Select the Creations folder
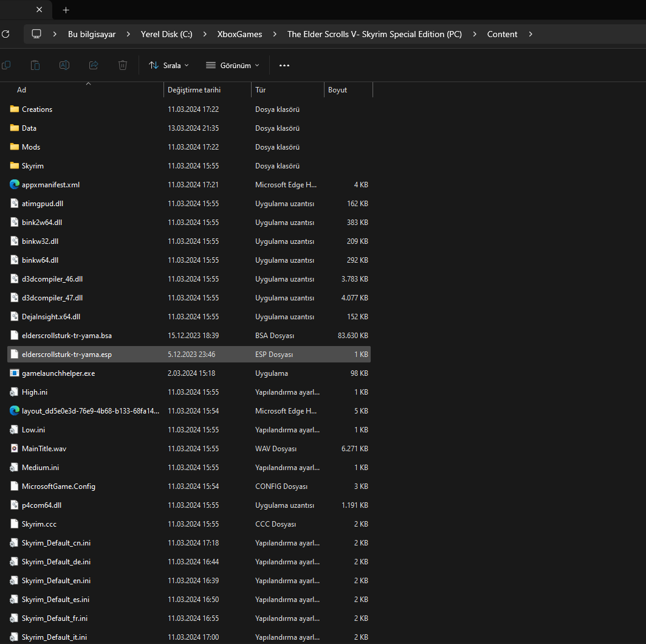Viewport: 646px width, 644px height. coord(37,109)
